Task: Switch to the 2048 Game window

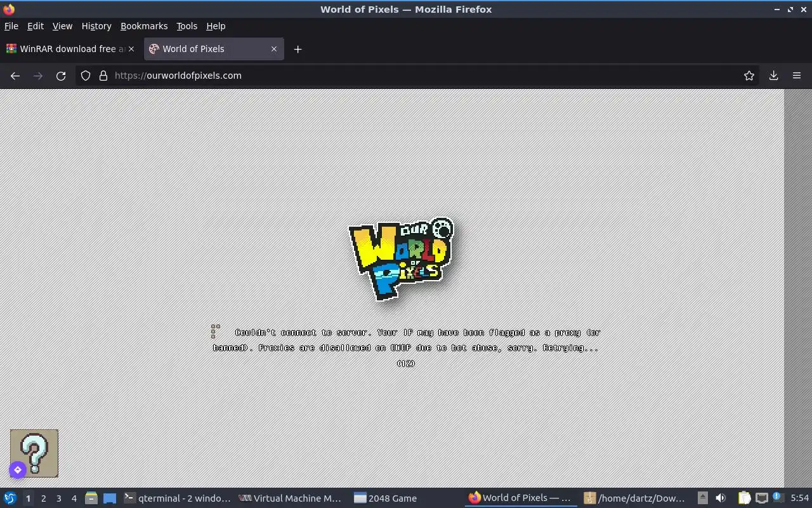Action: pyautogui.click(x=406, y=498)
